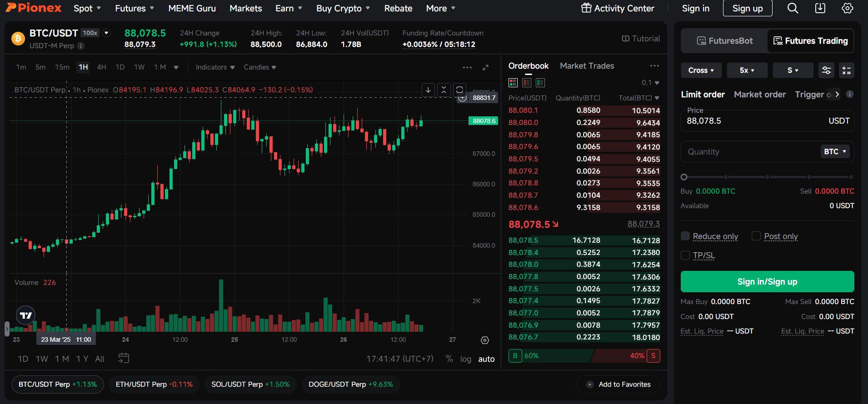Open the 0.1 orderbook precision dropdown
The image size is (868, 404).
click(650, 83)
